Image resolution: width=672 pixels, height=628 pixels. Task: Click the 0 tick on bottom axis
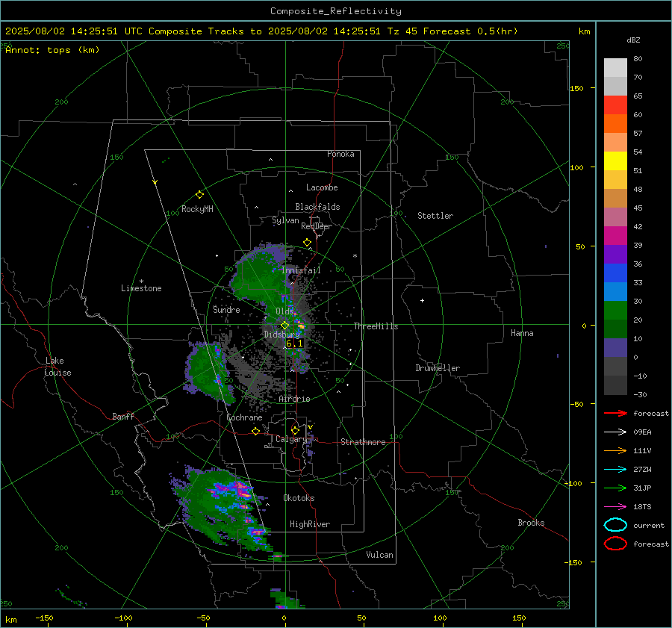(x=284, y=618)
